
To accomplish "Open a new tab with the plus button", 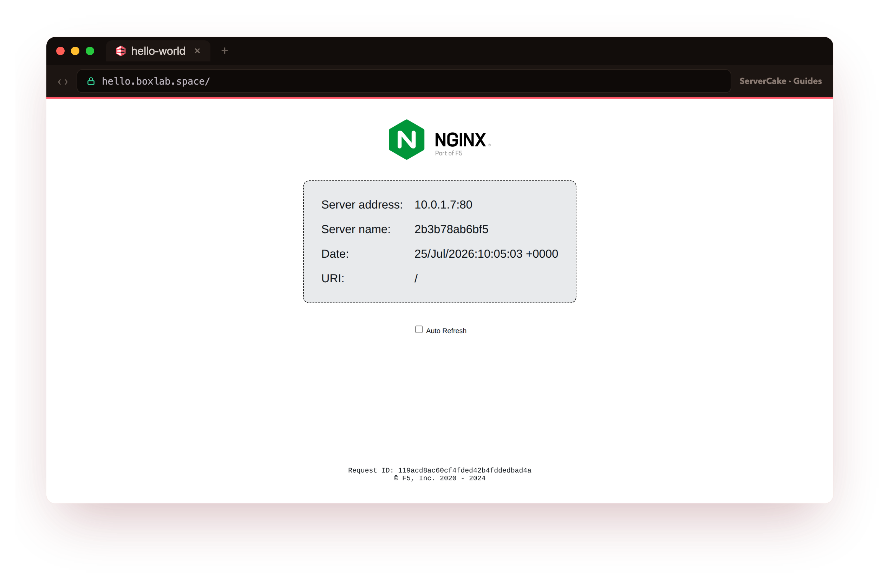I will (224, 51).
